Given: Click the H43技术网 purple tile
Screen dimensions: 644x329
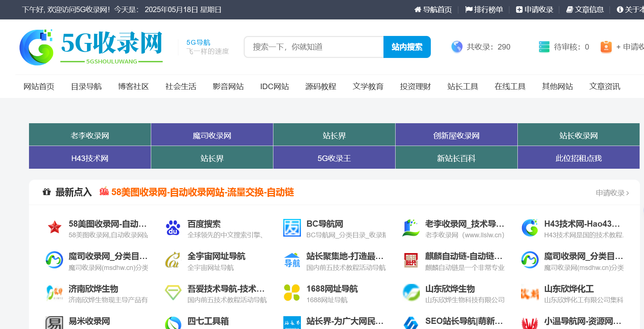Looking at the screenshot, I should (x=90, y=158).
